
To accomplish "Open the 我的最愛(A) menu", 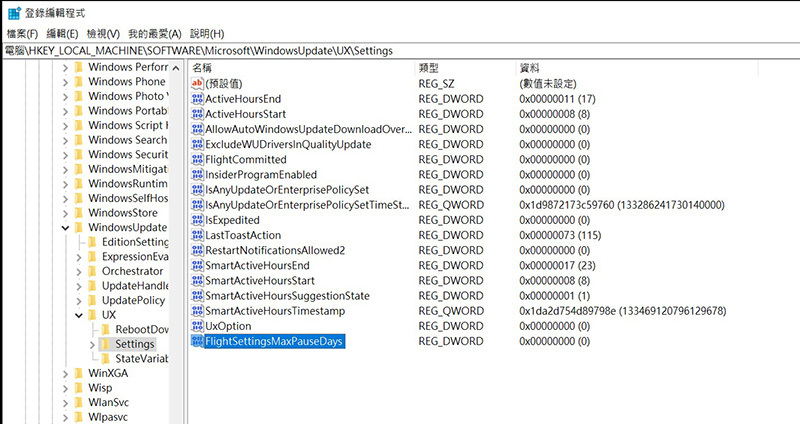I will pyautogui.click(x=155, y=34).
